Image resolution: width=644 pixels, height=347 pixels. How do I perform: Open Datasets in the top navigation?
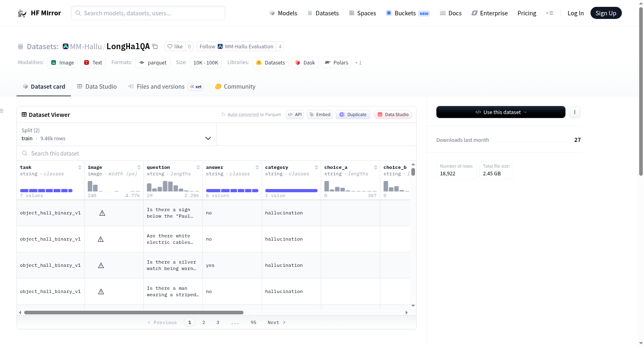(x=323, y=13)
